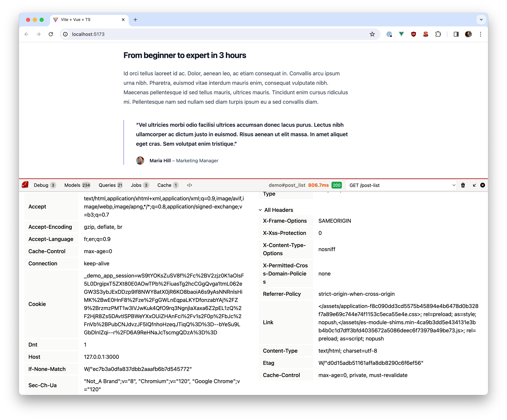The image size is (507, 420).
Task: Open the Models tab showing 234
Action: click(x=77, y=185)
